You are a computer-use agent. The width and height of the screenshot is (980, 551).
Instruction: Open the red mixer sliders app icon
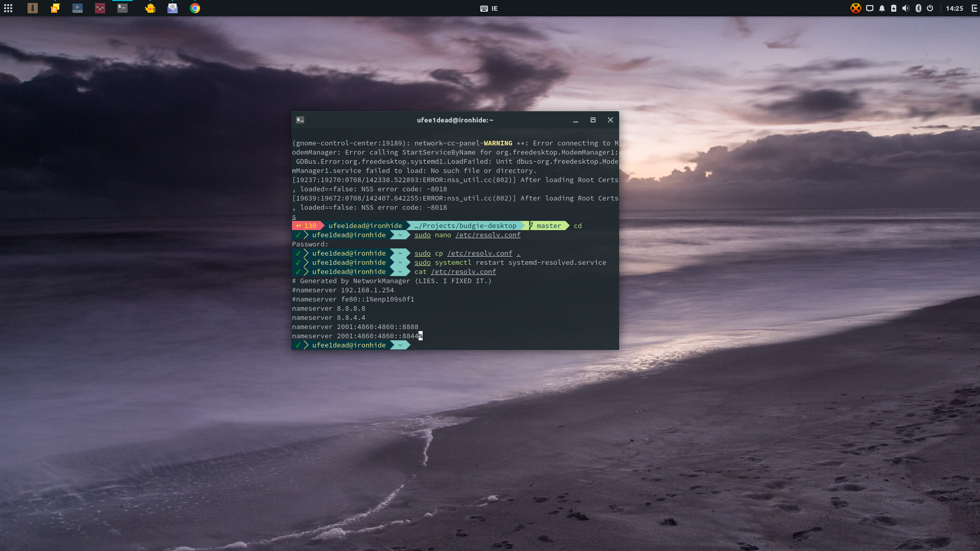[100, 8]
